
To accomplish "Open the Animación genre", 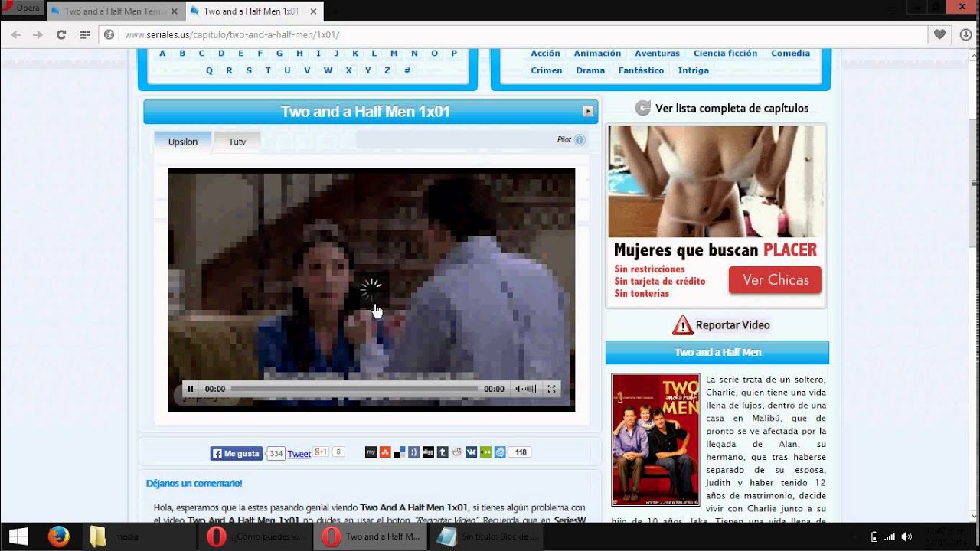I will coord(597,54).
